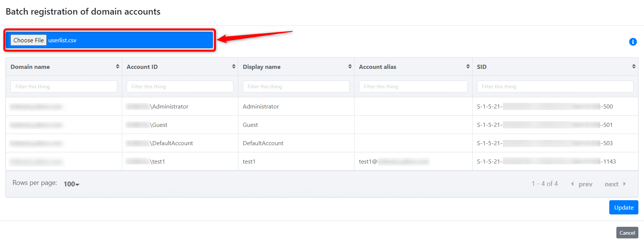Click the Cancel button
The image size is (644, 244).
627,233
